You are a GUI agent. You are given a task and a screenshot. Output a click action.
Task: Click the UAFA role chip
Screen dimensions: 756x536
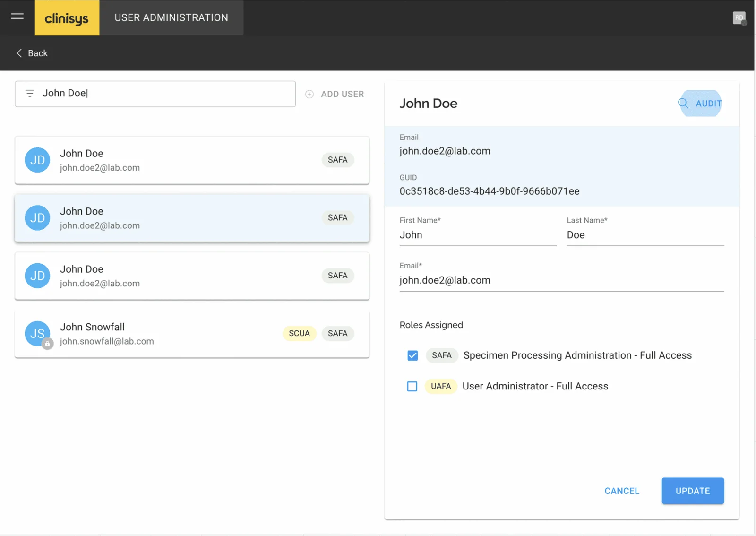tap(441, 386)
